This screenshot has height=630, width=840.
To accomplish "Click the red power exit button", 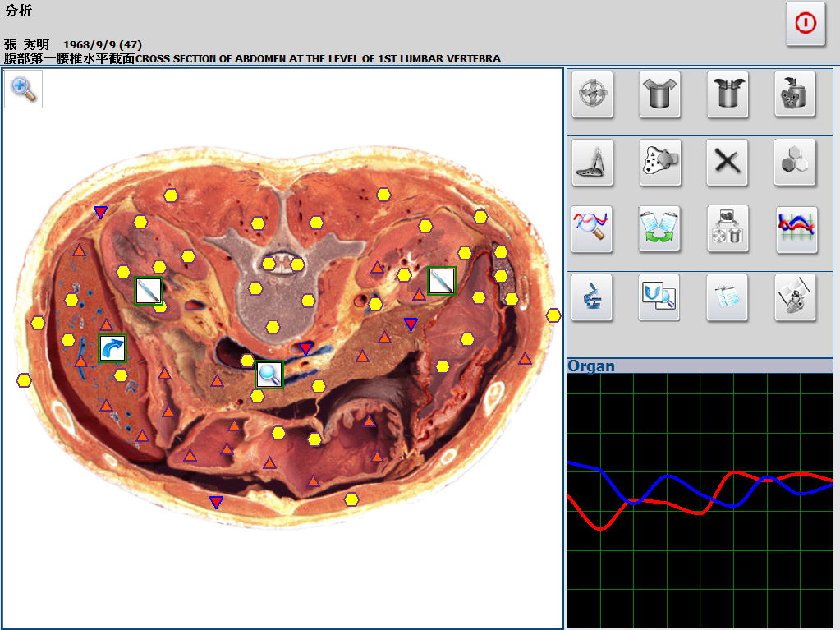I will click(x=805, y=24).
